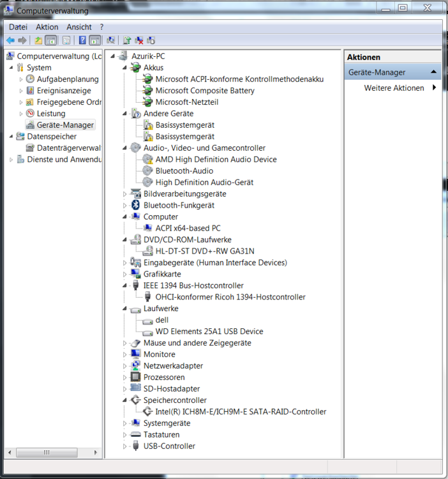Expand the Grafikkarte category
Viewport: 448px width, 479px height.
125,275
